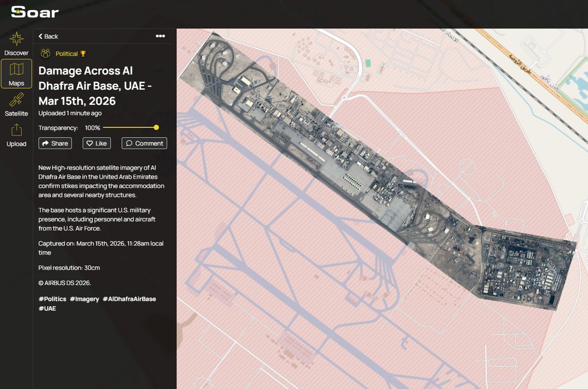Screen dimensions: 588x389
Task: Click the '© AIRBUS DS 2026.' text
Action: click(65, 283)
